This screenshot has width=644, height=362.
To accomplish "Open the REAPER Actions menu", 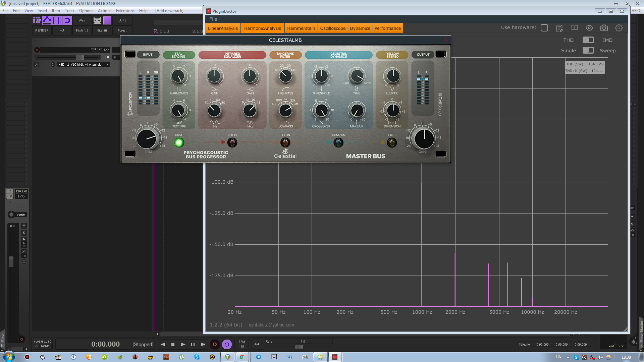I will click(x=104, y=11).
